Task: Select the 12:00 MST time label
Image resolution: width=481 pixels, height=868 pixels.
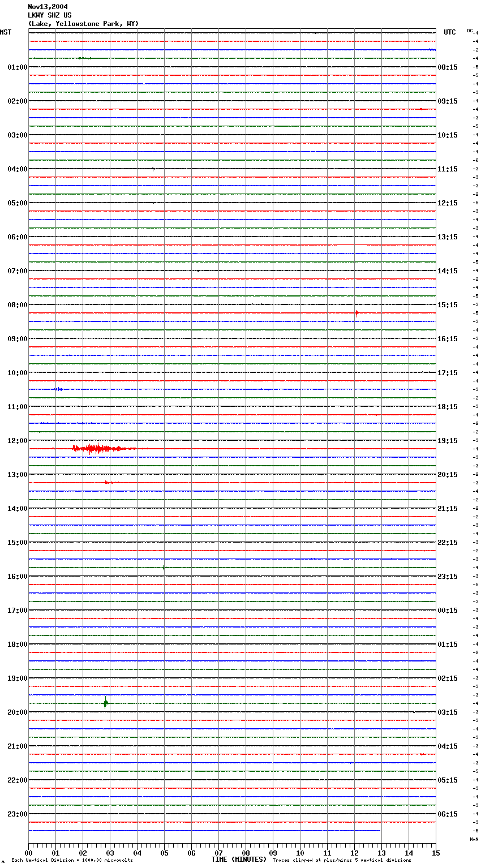Action: click(x=17, y=441)
